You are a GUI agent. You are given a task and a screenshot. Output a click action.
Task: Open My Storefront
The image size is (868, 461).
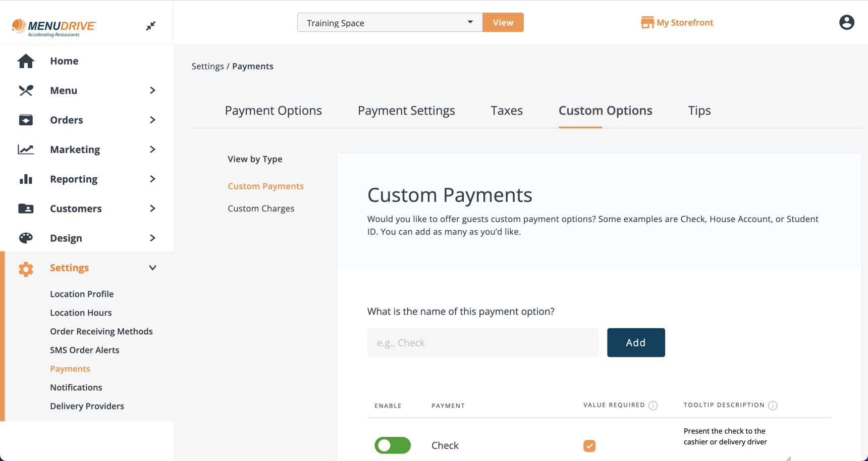point(677,22)
